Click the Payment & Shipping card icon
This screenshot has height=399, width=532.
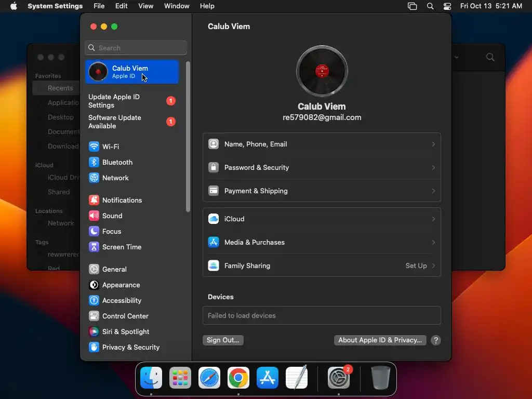(214, 191)
